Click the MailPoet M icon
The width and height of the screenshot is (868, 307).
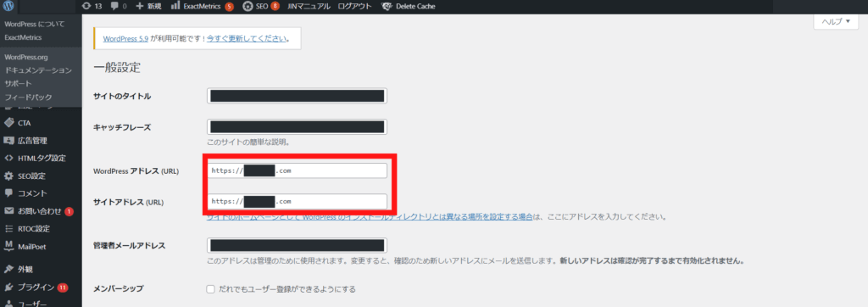(8, 247)
